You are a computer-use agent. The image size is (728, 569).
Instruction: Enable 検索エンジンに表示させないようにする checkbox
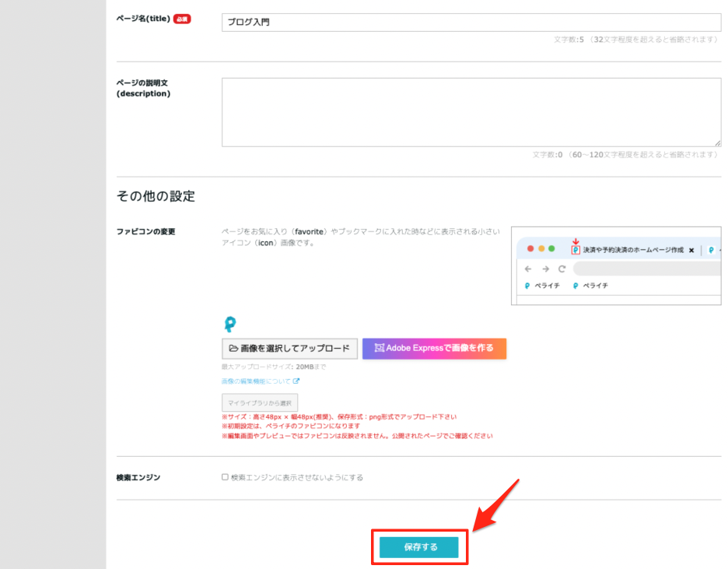(x=225, y=477)
